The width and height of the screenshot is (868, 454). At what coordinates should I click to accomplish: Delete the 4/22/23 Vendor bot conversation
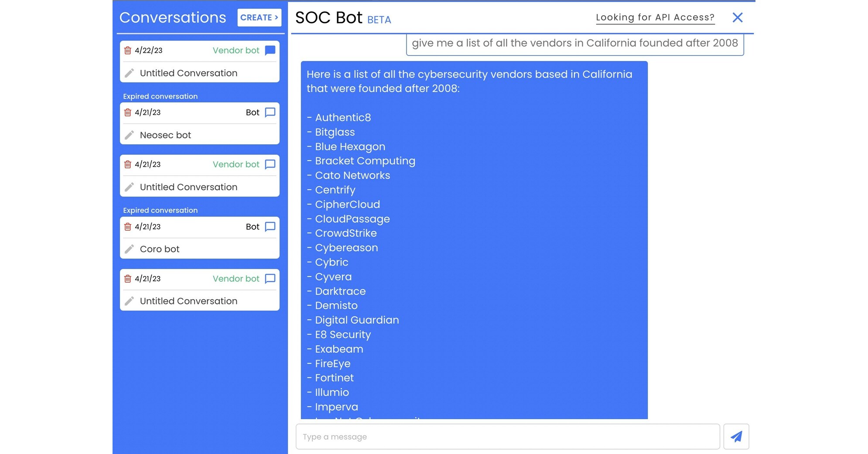tap(128, 50)
